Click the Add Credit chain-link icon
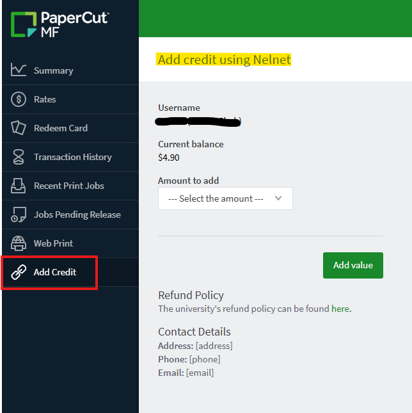The height and width of the screenshot is (413, 412). click(x=18, y=272)
